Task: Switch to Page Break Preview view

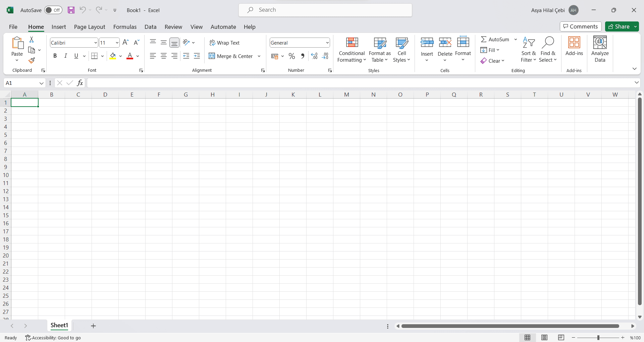Action: pyautogui.click(x=561, y=338)
